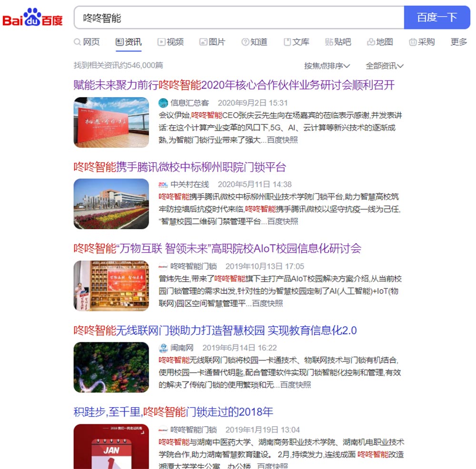Open the 信息汇总客 source avatar icon
The width and height of the screenshot is (476, 469).
[x=163, y=103]
